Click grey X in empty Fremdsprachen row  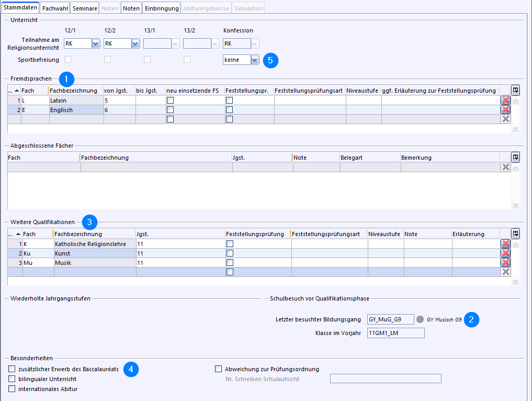(x=505, y=119)
